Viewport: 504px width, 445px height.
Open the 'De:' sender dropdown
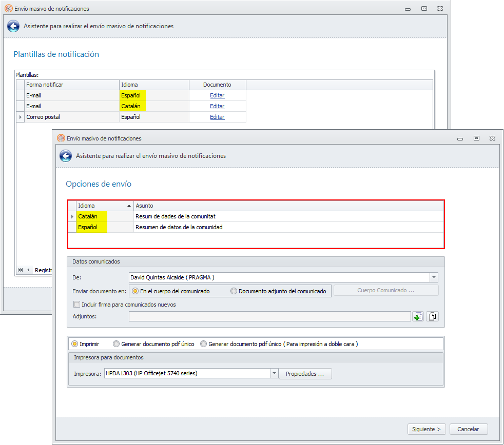point(434,277)
